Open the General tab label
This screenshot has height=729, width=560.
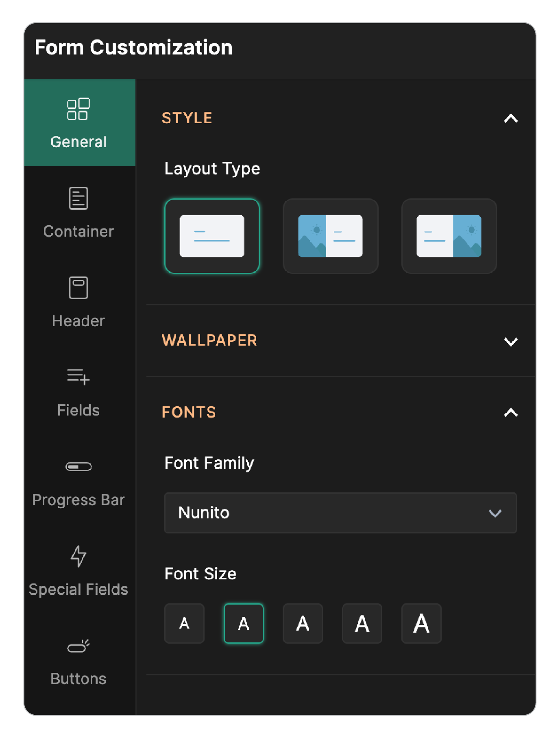[78, 142]
